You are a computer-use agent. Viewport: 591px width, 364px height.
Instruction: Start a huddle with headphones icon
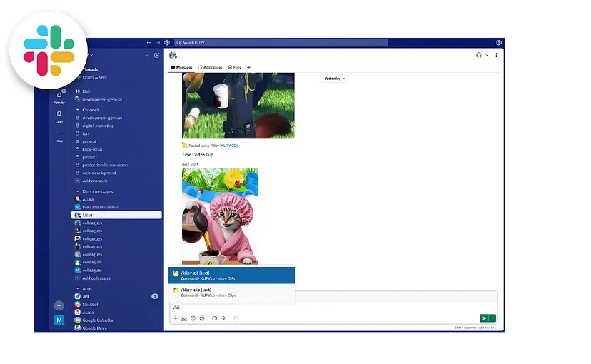[x=479, y=55]
